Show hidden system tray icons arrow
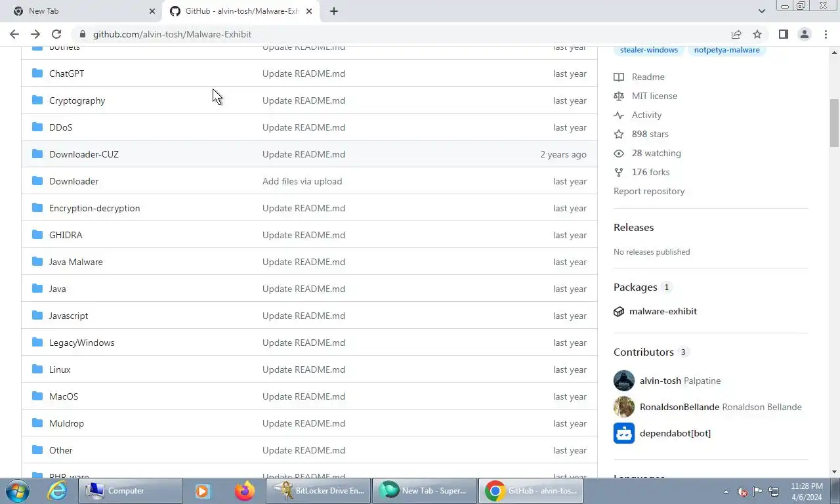 pos(726,492)
